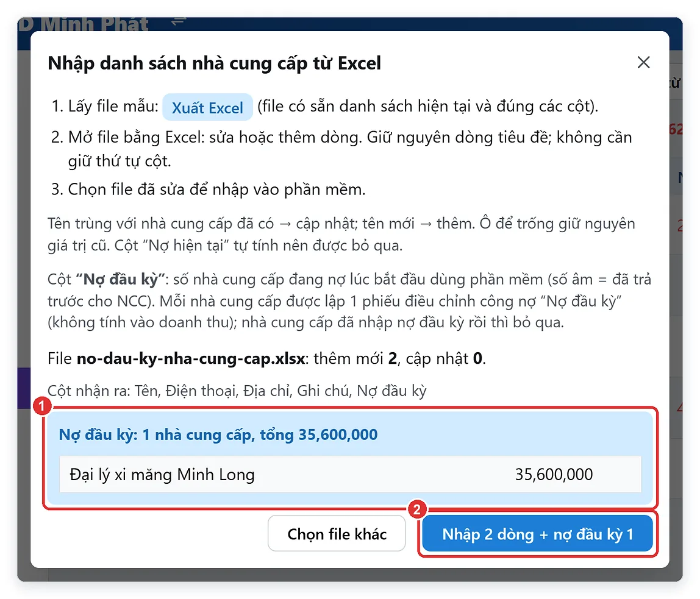Image resolution: width=700 pixels, height=599 pixels.
Task: Close the Excel import dialog
Action: coord(643,62)
